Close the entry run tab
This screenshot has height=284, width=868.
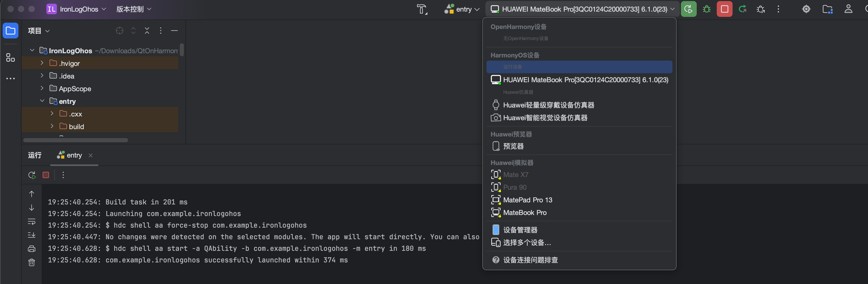[x=91, y=155]
